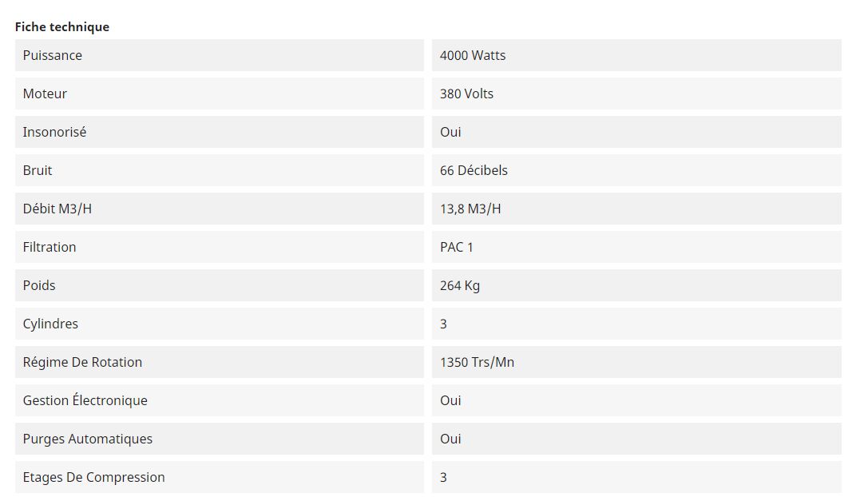This screenshot has height=497, width=868.
Task: Select the Débit M3/H label
Action: click(x=57, y=209)
